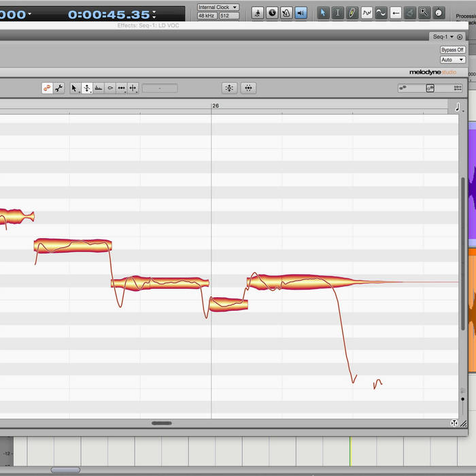Open Melodyne settings wrench icon

[58, 88]
